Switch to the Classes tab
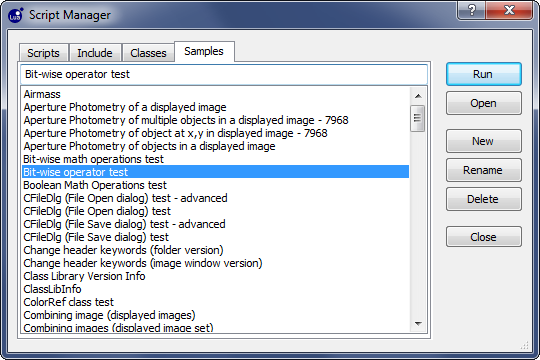 click(x=148, y=53)
